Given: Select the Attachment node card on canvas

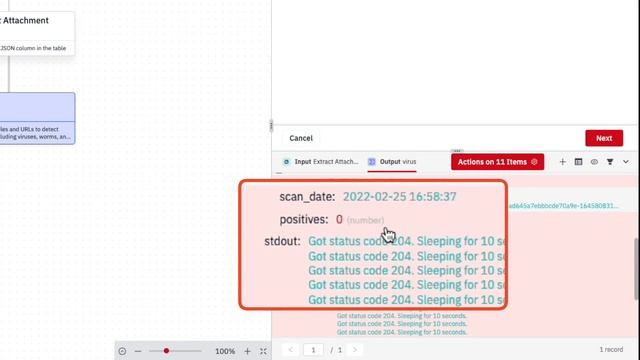Looking at the screenshot, I should point(37,33).
